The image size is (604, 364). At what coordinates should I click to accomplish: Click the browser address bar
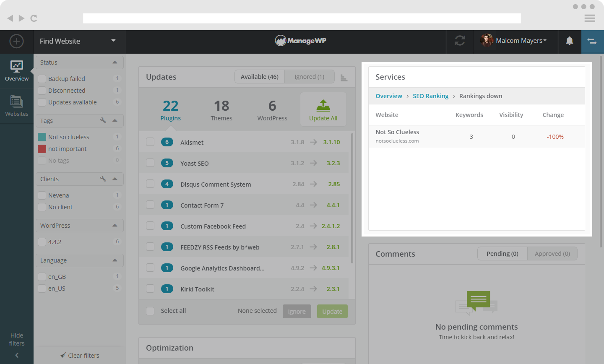pyautogui.click(x=302, y=18)
